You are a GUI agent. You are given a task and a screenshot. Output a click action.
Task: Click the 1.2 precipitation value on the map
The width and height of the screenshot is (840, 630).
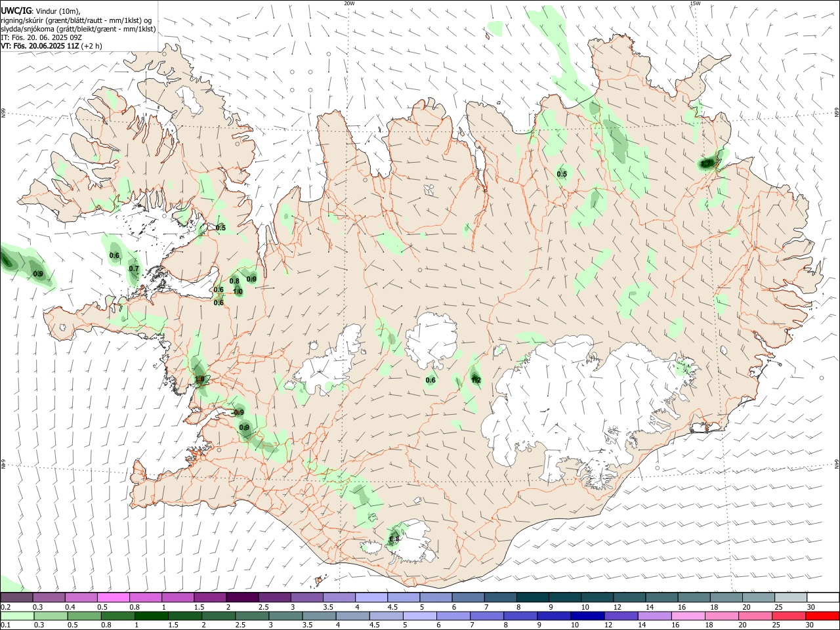(476, 380)
